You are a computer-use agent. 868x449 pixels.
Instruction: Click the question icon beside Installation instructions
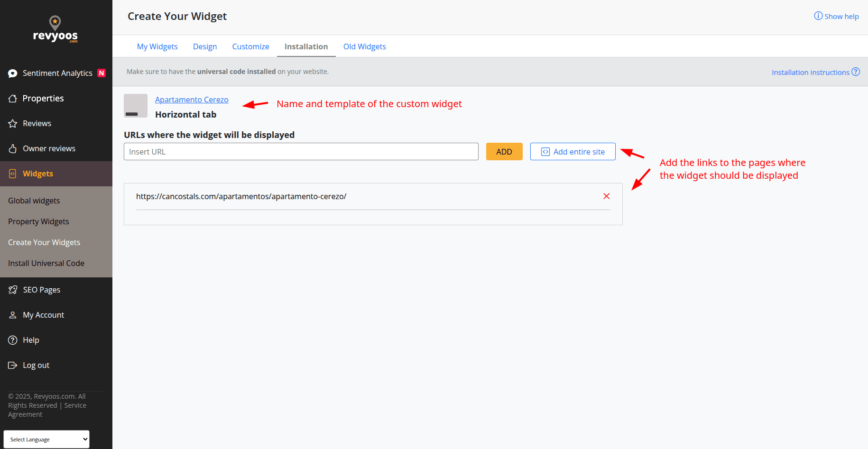point(856,72)
